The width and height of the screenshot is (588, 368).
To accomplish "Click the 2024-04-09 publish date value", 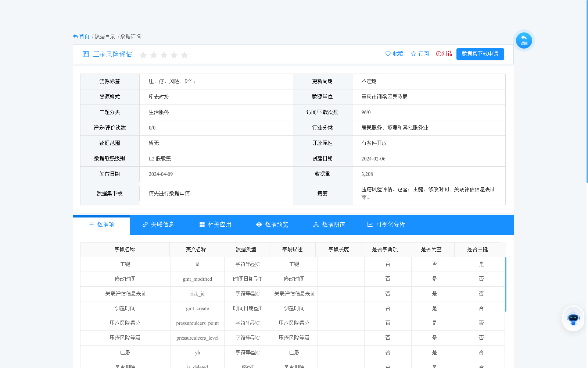I will tap(161, 174).
